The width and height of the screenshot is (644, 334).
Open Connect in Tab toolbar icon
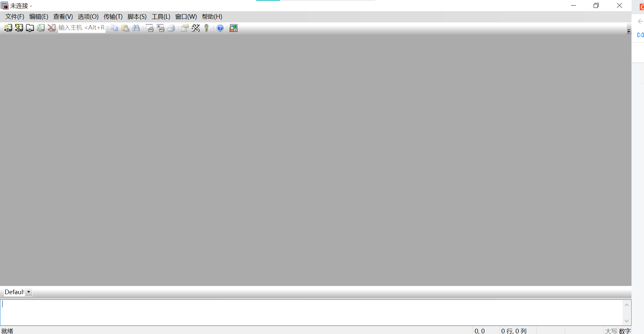[x=30, y=28]
